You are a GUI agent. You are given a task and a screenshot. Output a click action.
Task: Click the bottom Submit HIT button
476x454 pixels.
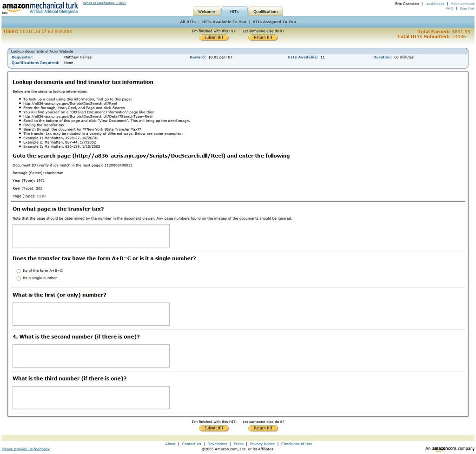tap(214, 428)
